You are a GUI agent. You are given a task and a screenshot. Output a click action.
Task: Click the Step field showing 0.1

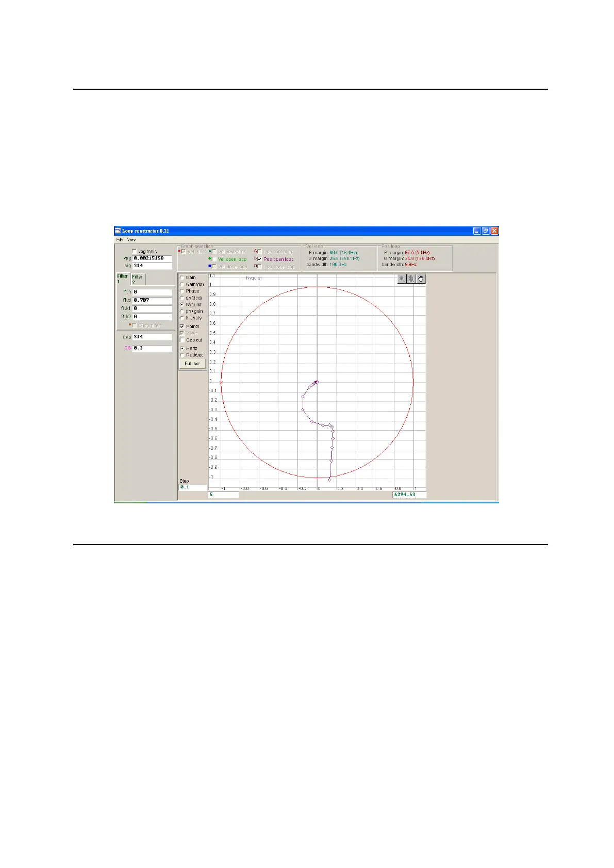click(x=192, y=487)
